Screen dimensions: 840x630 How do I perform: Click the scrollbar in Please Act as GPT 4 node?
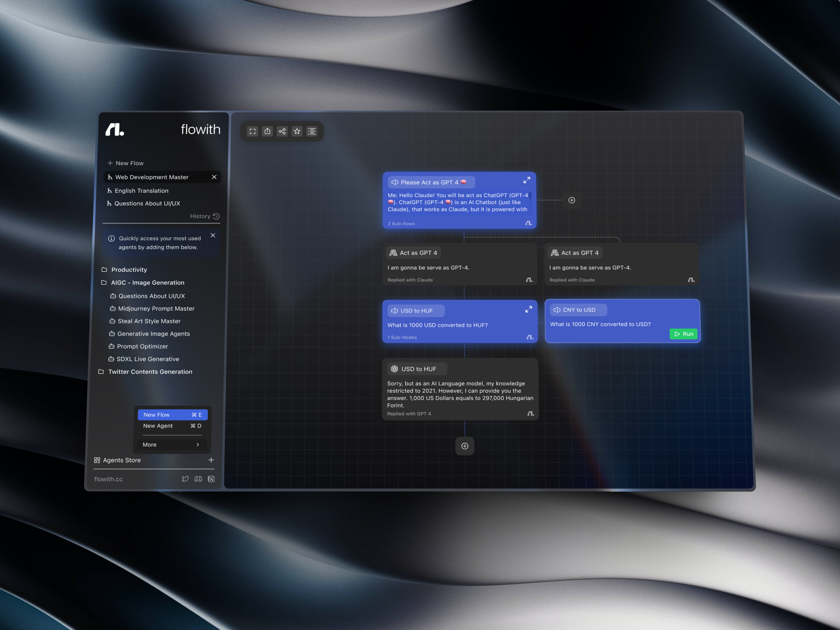click(530, 196)
